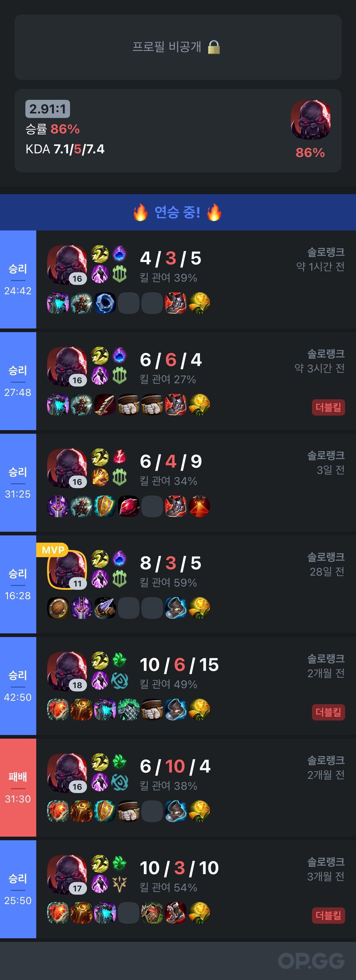Tap the lock icon beside 프로필 비공개
The width and height of the screenshot is (356, 980).
coord(214,47)
